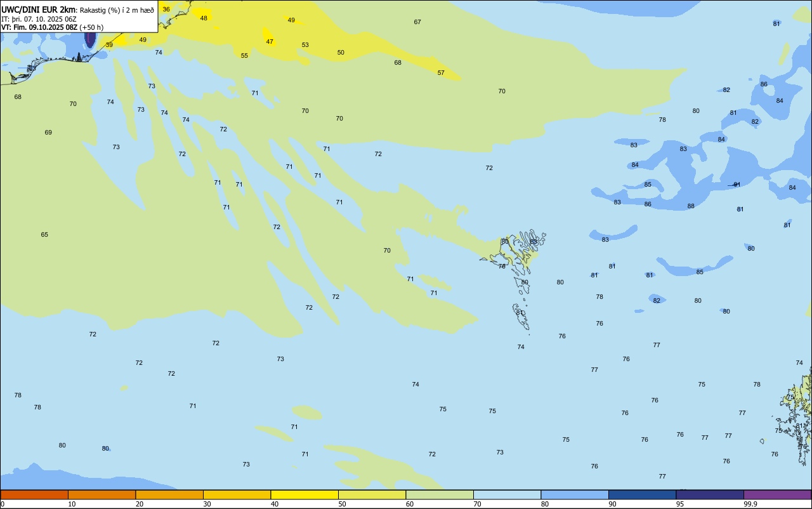Viewport: 812px width, 509px height.
Task: Click the humidity value 67 on the map
Action: [x=417, y=22]
